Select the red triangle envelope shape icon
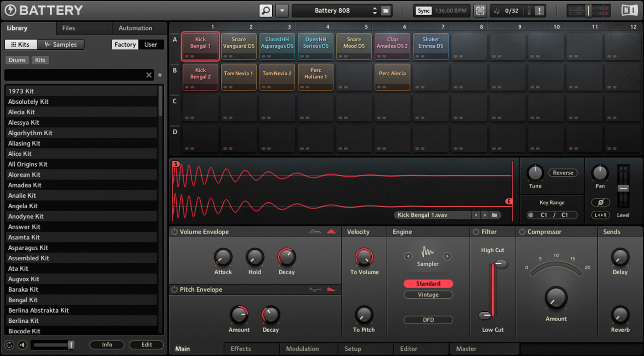 click(x=331, y=232)
